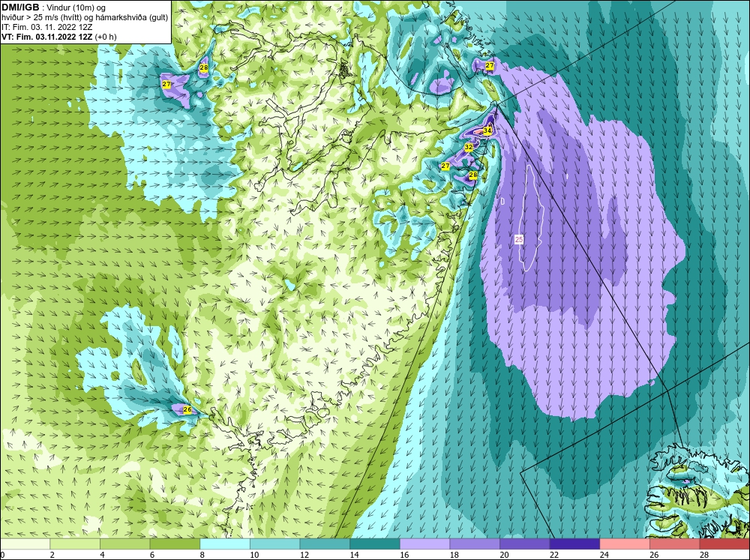
Task: Click the yellow 26 gust label
Action: [187, 410]
